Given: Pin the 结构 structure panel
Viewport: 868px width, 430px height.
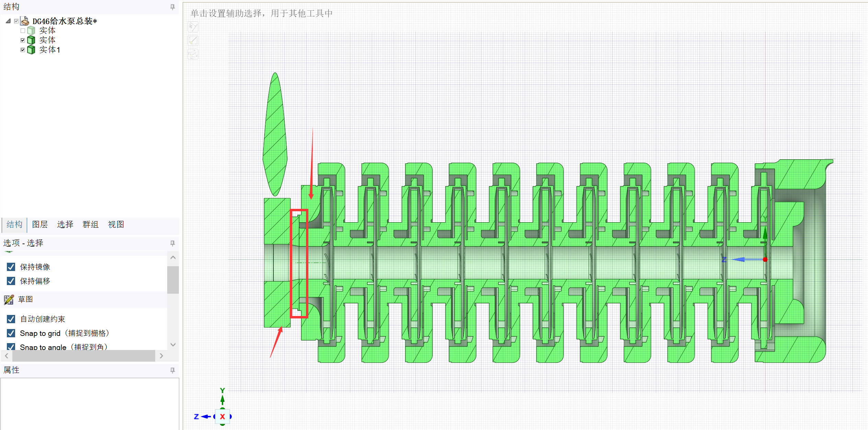Looking at the screenshot, I should pos(172,7).
